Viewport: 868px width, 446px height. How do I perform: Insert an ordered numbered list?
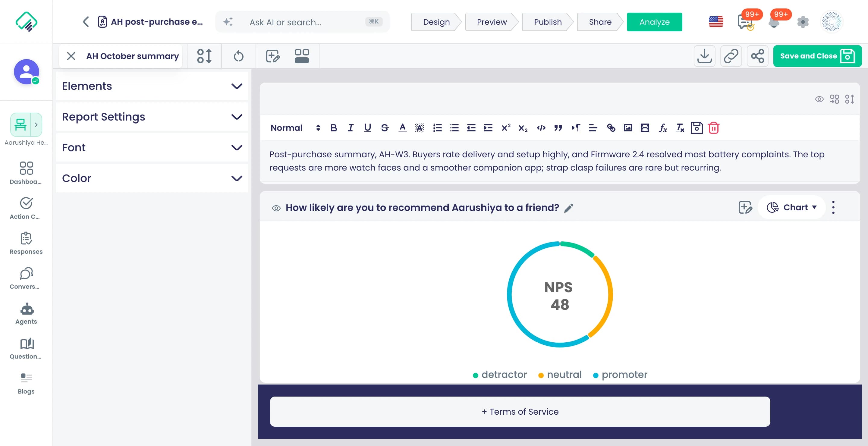pos(437,128)
